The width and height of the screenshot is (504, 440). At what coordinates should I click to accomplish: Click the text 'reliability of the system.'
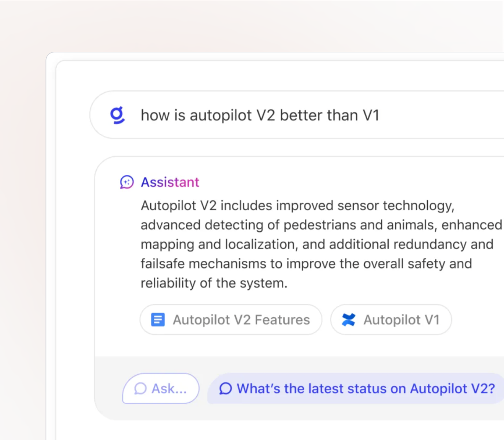(214, 283)
